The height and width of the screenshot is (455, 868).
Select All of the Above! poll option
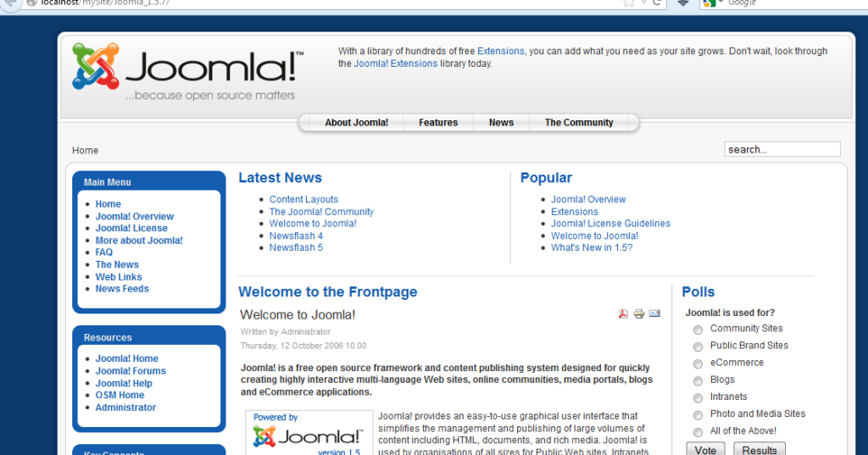coord(698,432)
